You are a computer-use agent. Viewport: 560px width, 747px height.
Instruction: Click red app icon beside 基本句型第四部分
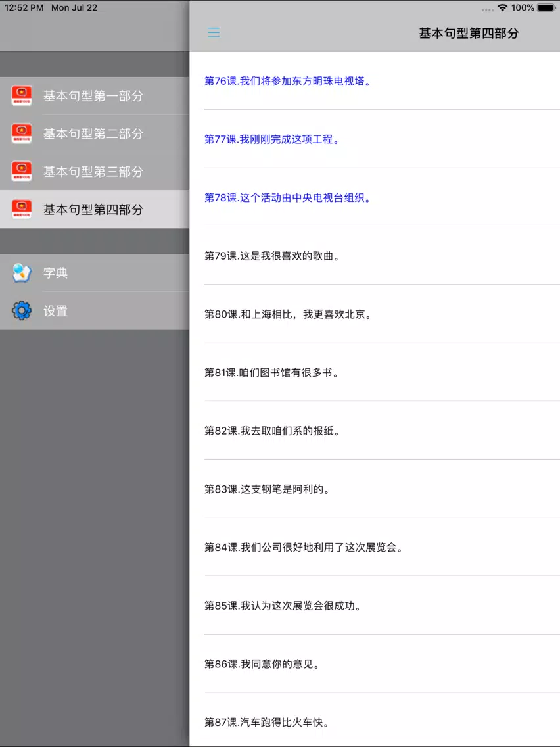[x=22, y=210]
